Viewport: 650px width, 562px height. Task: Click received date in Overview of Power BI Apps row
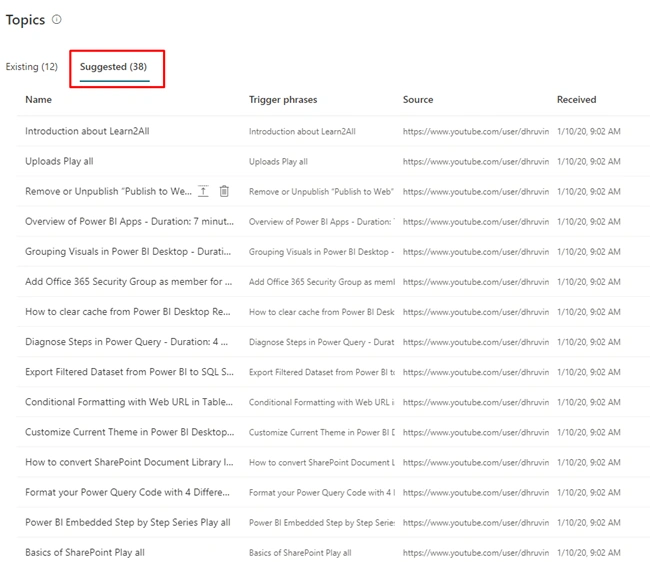(x=589, y=222)
